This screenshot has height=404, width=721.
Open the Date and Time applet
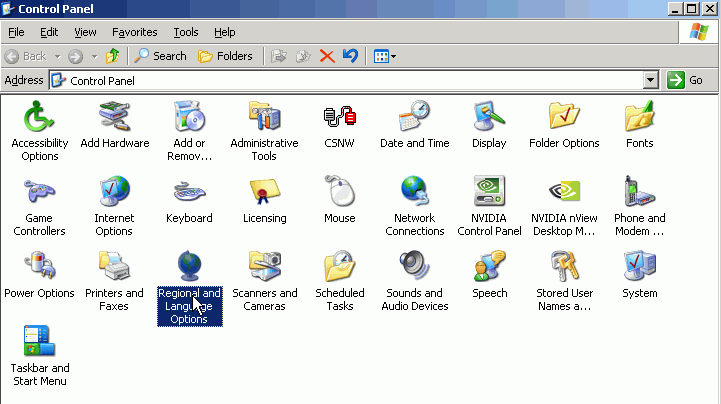coord(414,118)
